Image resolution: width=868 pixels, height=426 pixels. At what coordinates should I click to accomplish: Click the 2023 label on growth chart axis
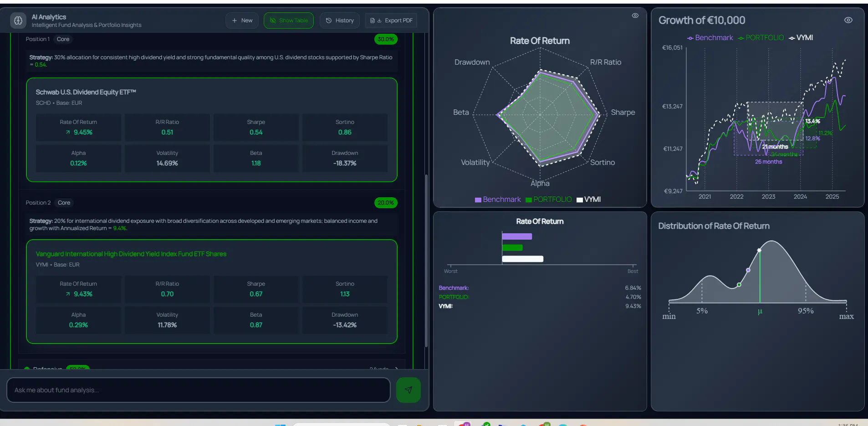click(x=768, y=196)
